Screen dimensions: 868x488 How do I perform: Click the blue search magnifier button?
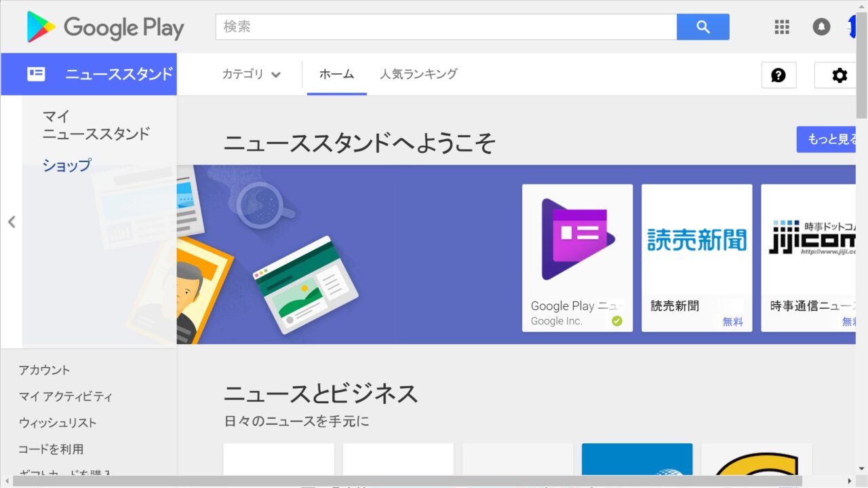(703, 27)
